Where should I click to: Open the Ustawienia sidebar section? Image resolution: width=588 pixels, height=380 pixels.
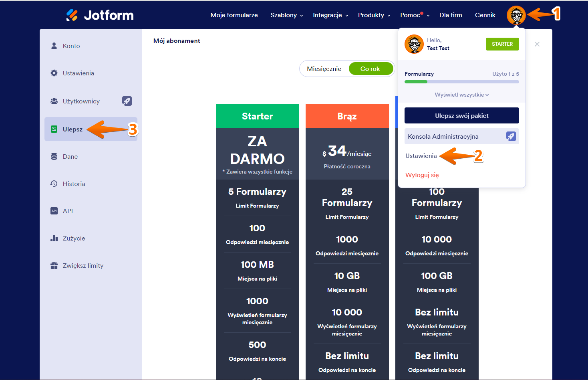91,73
